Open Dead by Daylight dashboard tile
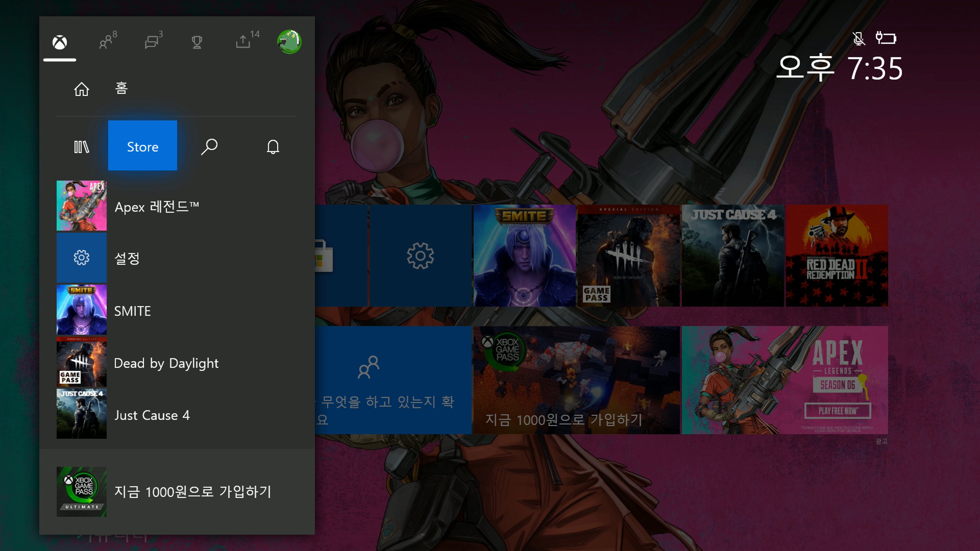This screenshot has width=980, height=551. tap(629, 256)
